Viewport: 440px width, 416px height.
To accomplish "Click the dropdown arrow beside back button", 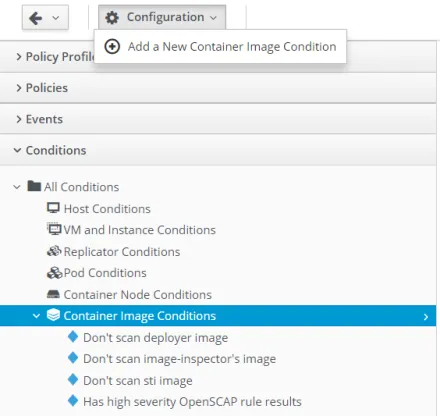I will [x=56, y=18].
